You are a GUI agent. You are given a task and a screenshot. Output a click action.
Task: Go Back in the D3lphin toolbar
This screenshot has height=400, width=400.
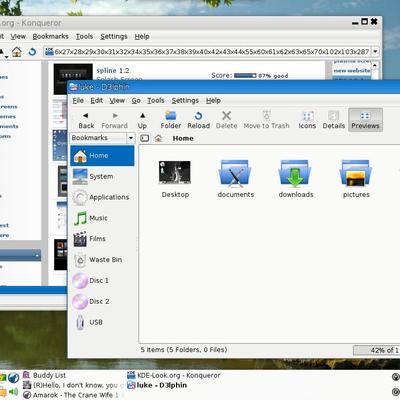click(86, 120)
